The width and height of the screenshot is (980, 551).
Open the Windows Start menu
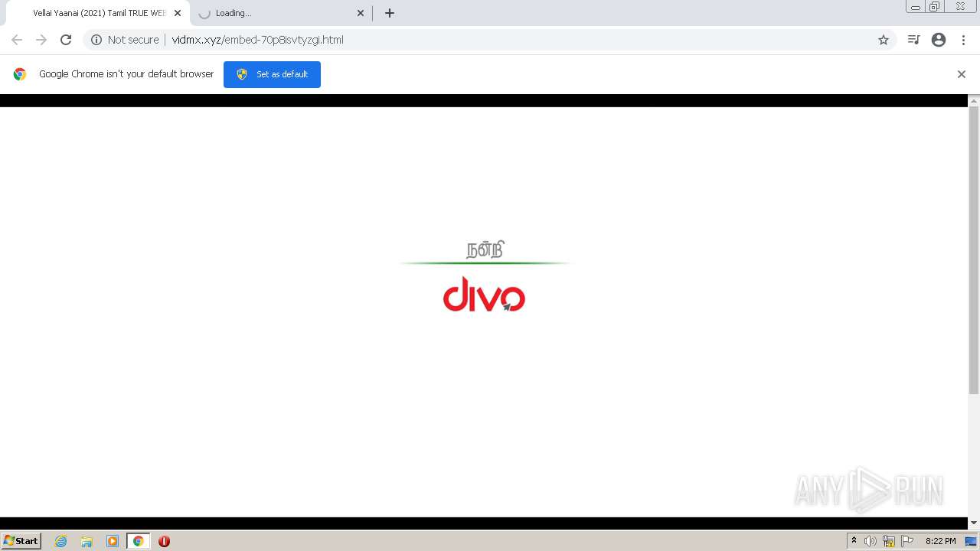pyautogui.click(x=21, y=541)
